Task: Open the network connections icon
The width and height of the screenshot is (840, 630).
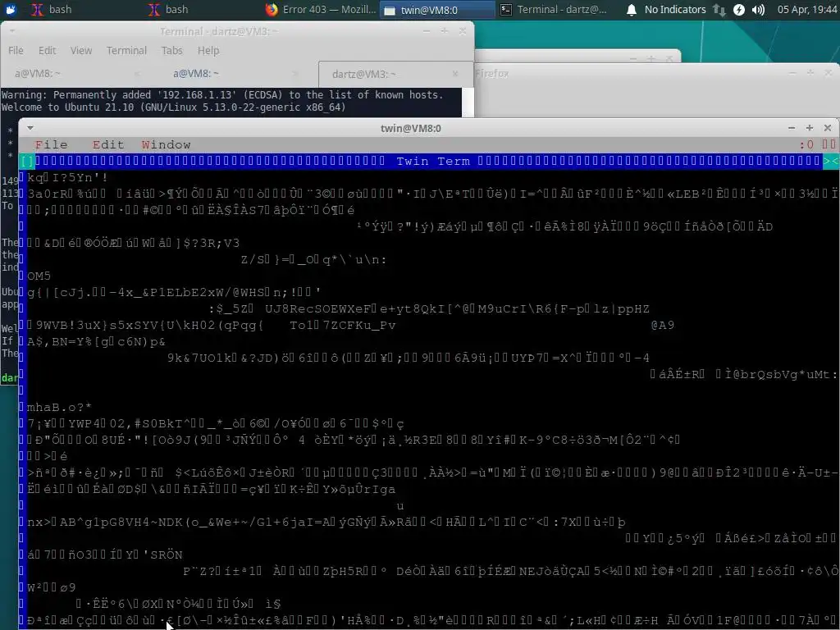Action: pyautogui.click(x=719, y=10)
